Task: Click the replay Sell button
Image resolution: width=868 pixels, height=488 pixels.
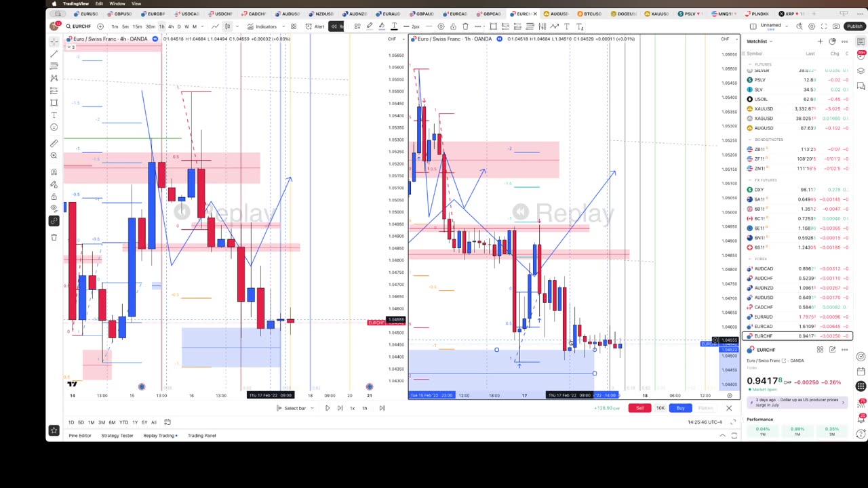Action: pyautogui.click(x=639, y=408)
